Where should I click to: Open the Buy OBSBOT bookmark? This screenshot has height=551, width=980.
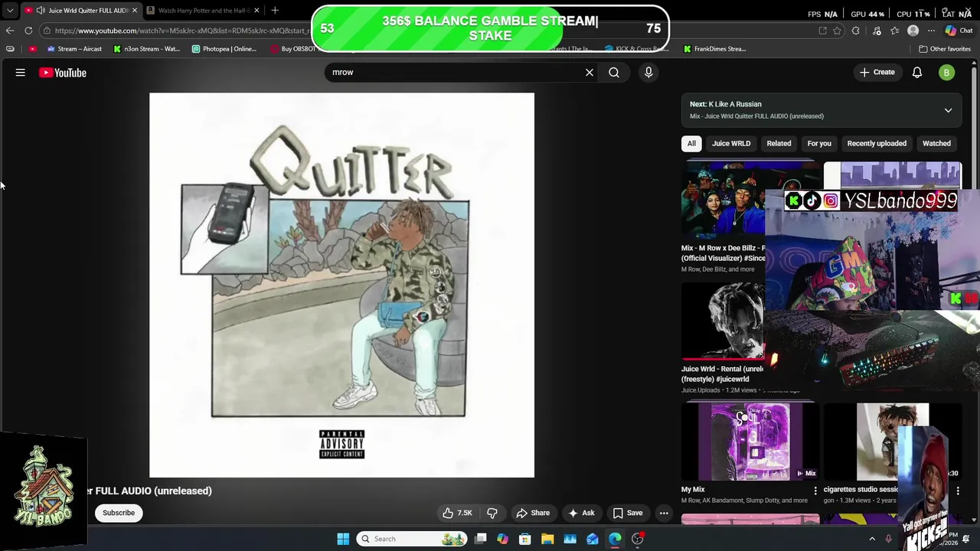point(297,49)
